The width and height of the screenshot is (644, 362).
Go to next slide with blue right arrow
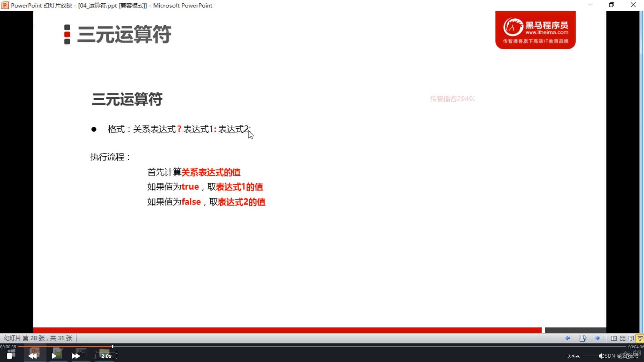[x=597, y=338]
